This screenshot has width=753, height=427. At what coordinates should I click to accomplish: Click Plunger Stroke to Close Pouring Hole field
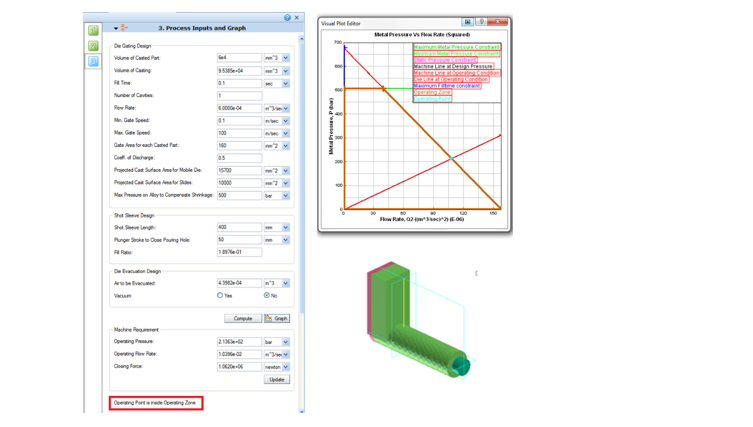239,240
